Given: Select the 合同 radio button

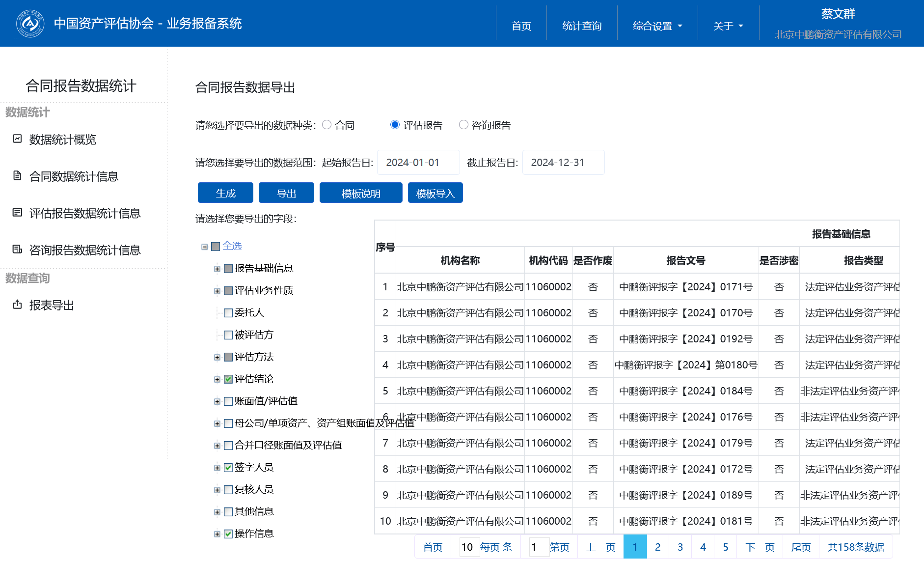Looking at the screenshot, I should [327, 125].
